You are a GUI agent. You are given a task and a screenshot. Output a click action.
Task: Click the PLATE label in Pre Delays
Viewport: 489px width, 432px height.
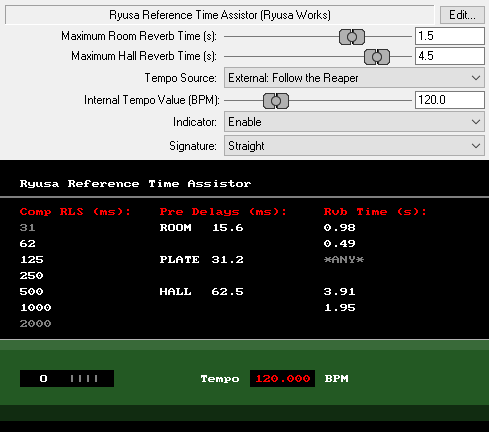point(179,260)
